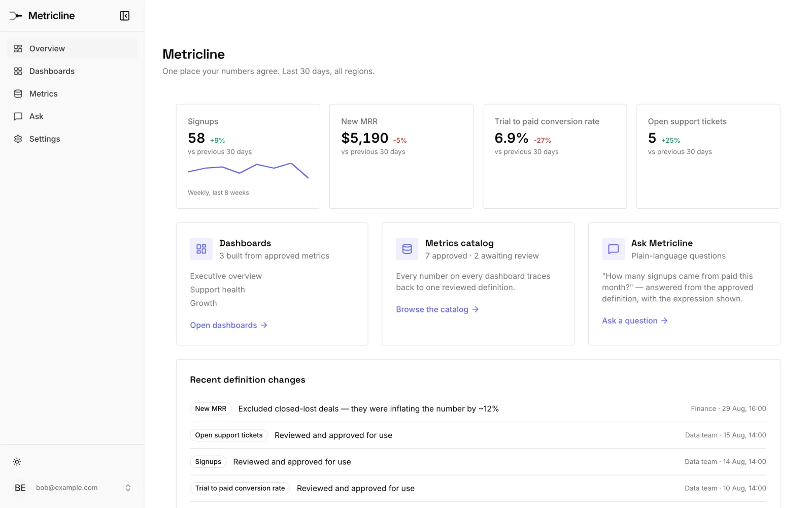Click the arrow next to Browse the catalog
The height and width of the screenshot is (508, 812).
coord(476,309)
